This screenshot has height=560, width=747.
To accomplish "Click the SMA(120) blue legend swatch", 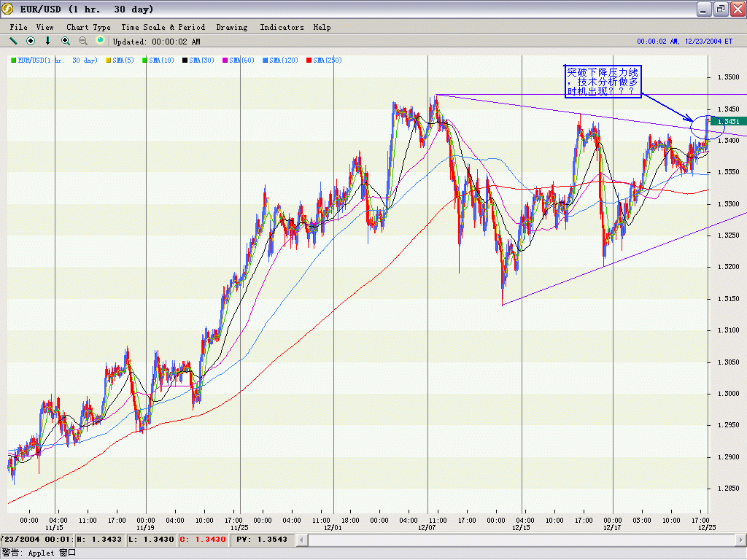I will [x=265, y=60].
